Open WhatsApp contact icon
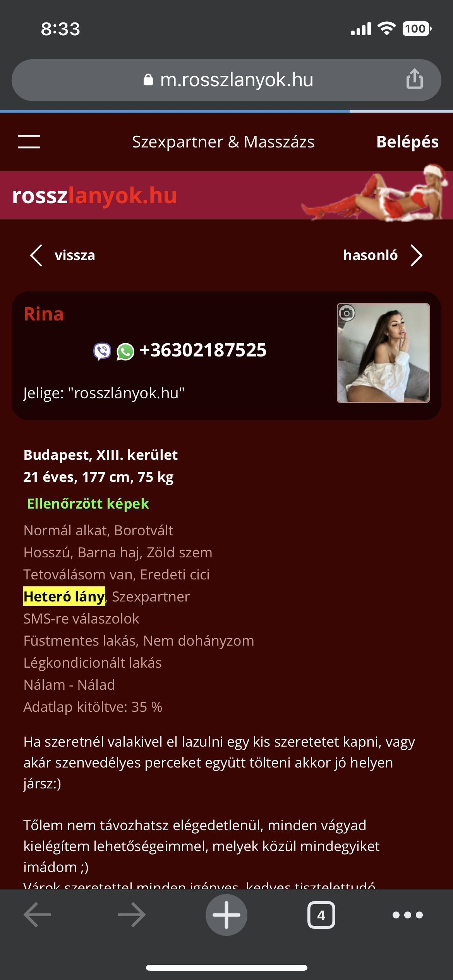 (125, 352)
